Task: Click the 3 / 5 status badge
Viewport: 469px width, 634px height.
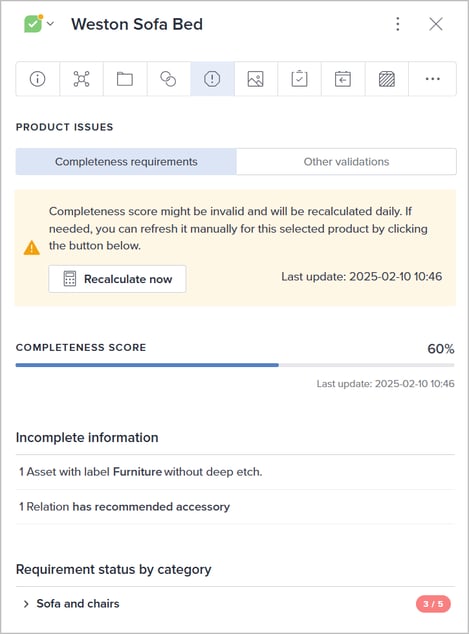Action: pyautogui.click(x=433, y=604)
